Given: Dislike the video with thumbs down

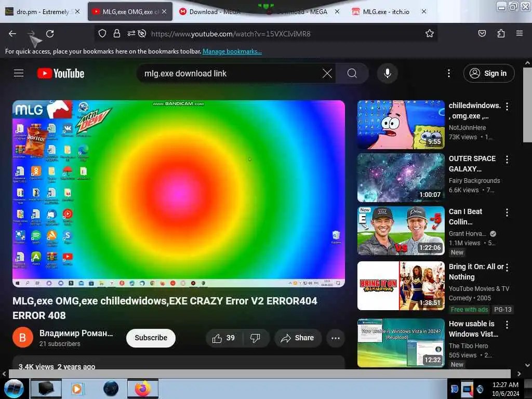Looking at the screenshot, I should tap(255, 338).
